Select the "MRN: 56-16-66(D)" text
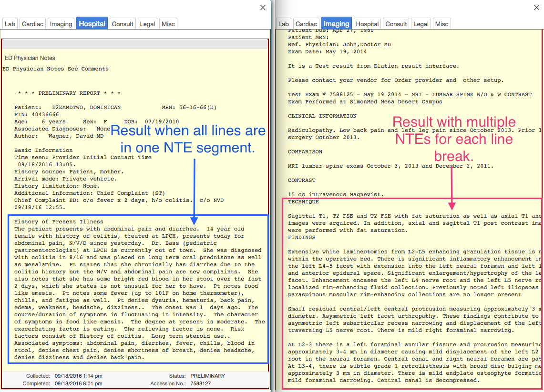544x392 pixels. [x=189, y=108]
